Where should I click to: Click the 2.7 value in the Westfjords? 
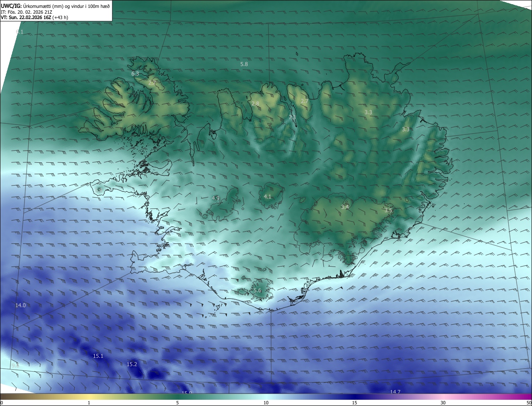152,83
